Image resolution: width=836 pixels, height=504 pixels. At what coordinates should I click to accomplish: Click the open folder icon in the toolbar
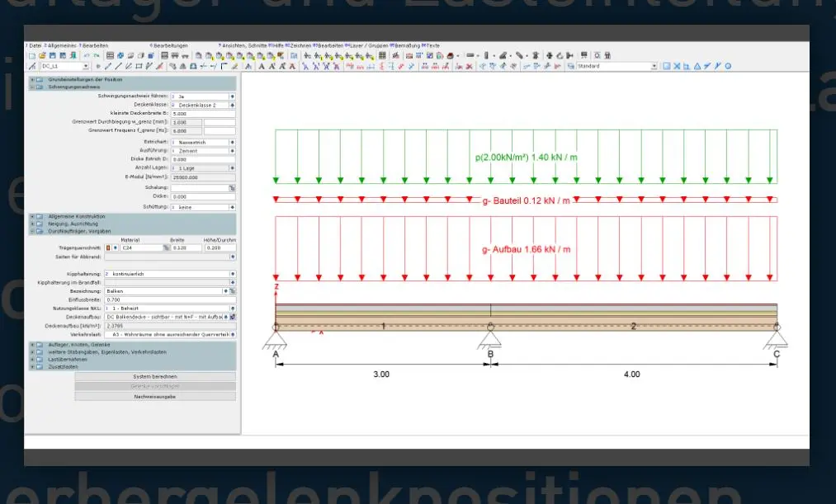[x=43, y=55]
